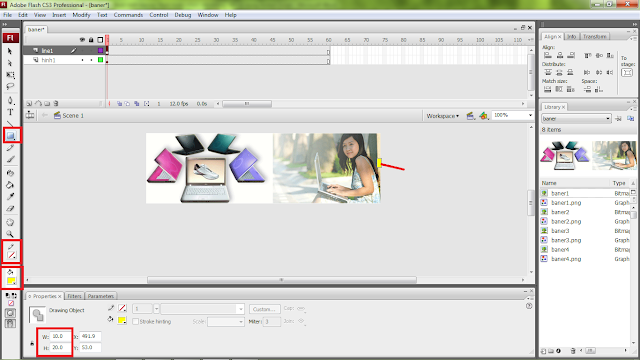Click Align right edge icon
640x360 pixels.
(571, 55)
